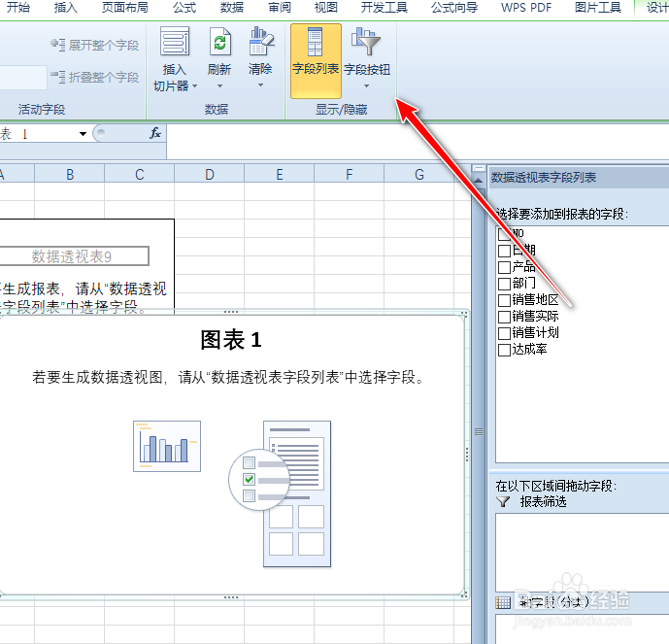
Task: Click the formula bar input area
Action: point(418,142)
